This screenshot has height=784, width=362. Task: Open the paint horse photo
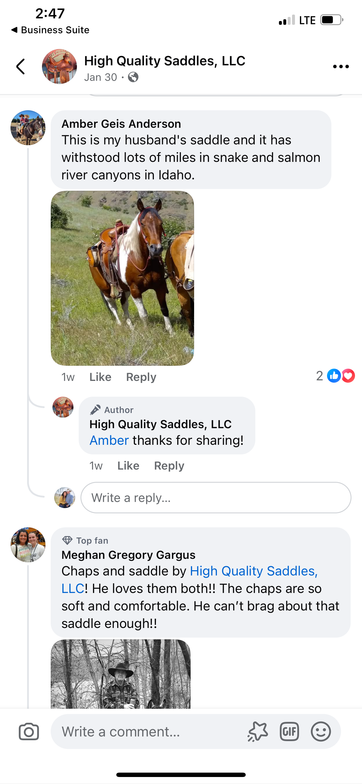(122, 278)
